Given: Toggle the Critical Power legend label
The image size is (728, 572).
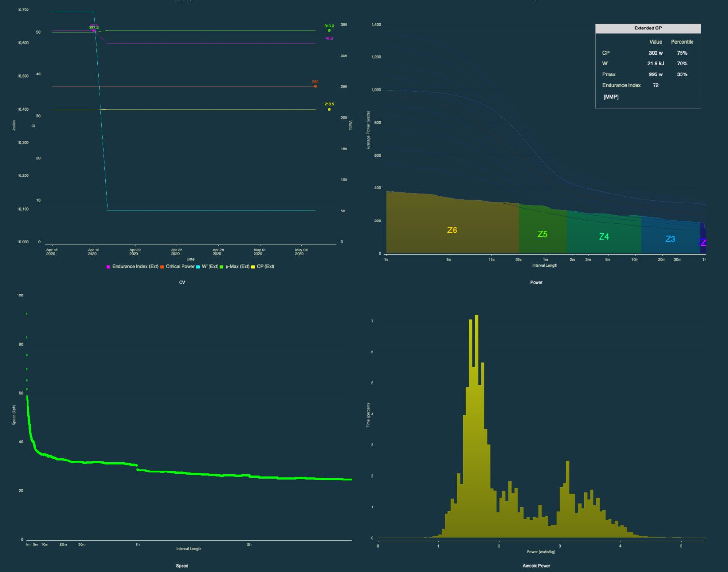Looking at the screenshot, I should pyautogui.click(x=180, y=267).
